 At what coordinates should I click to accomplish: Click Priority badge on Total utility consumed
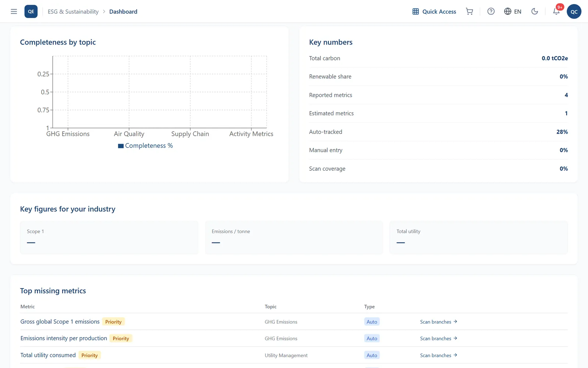90,355
